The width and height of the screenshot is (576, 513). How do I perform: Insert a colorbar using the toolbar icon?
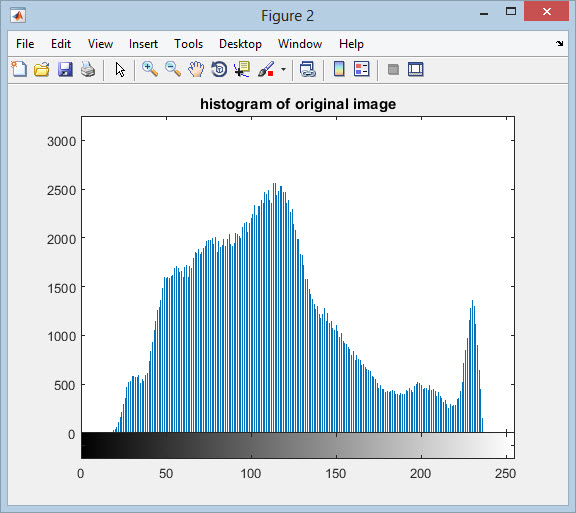pos(339,69)
